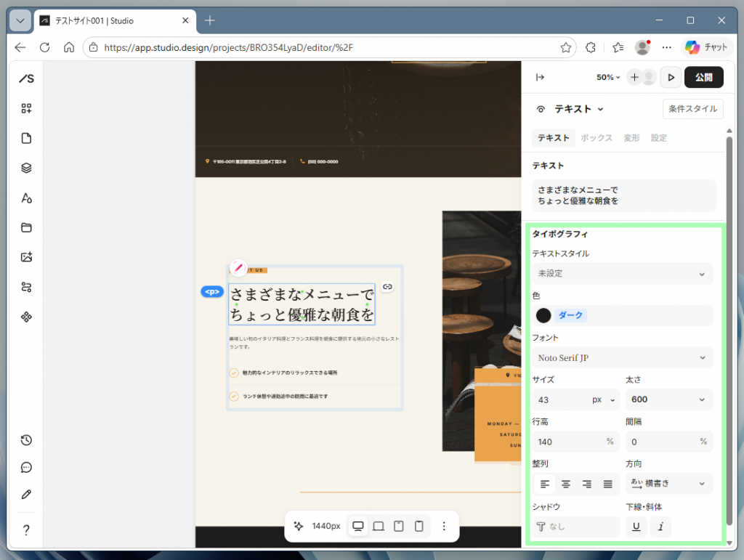
Task: Open the 横書き direction dropdown
Action: 669,484
